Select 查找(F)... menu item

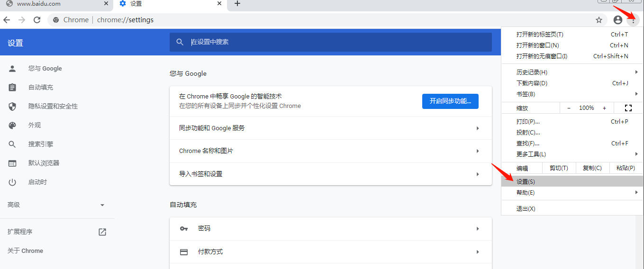(x=572, y=143)
